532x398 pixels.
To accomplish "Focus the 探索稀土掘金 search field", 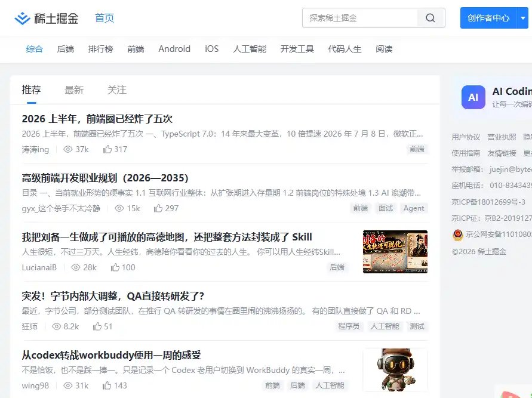I will (x=359, y=18).
